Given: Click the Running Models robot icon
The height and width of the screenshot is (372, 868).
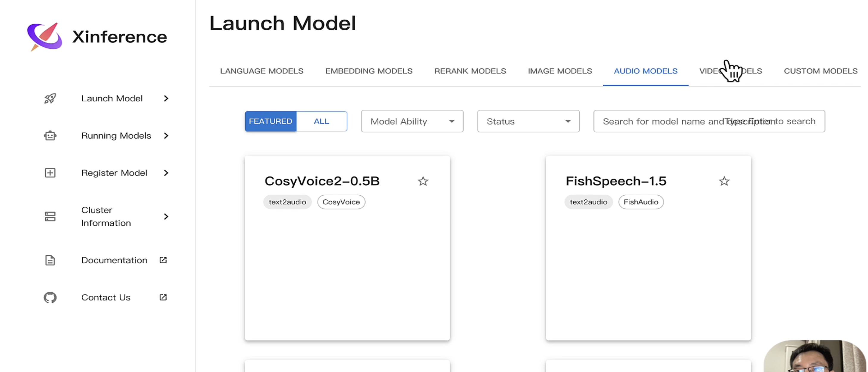Looking at the screenshot, I should pyautogui.click(x=50, y=135).
